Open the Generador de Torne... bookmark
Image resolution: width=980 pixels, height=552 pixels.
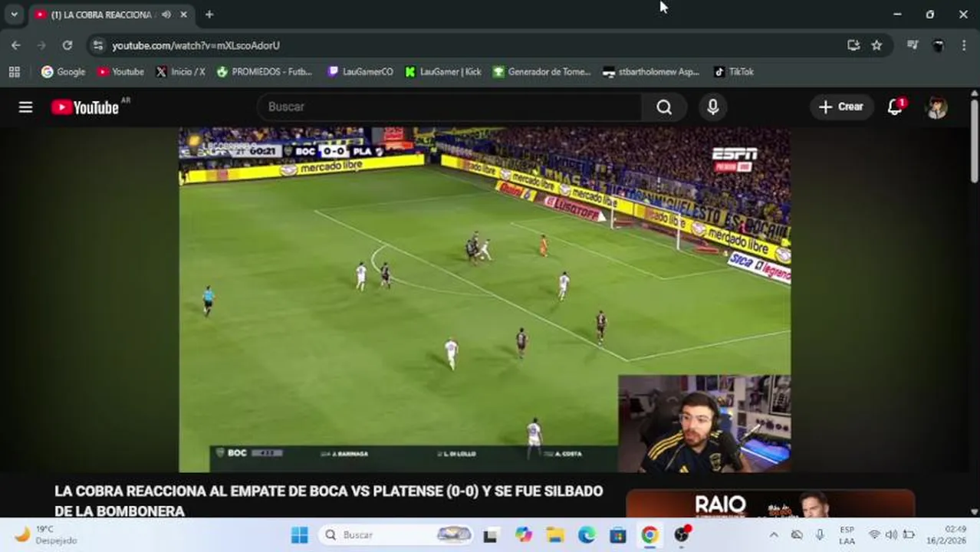pos(542,71)
